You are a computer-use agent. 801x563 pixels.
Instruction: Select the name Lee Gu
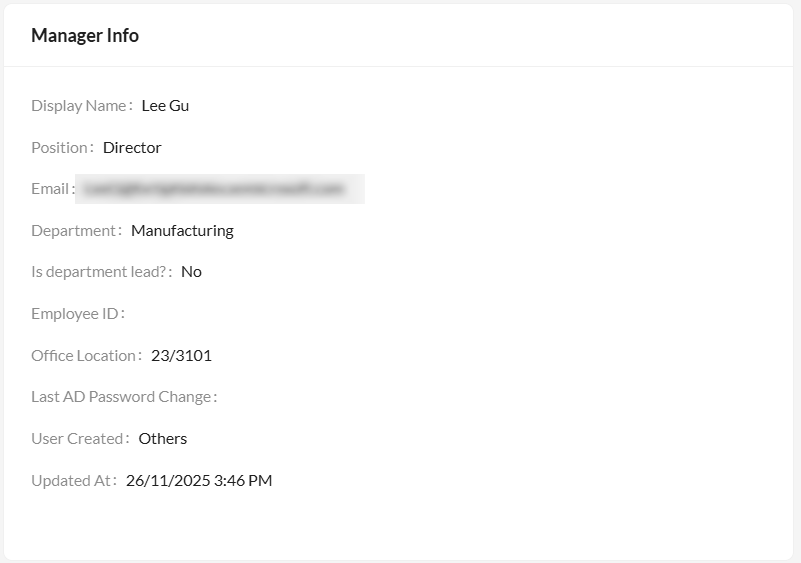point(165,106)
